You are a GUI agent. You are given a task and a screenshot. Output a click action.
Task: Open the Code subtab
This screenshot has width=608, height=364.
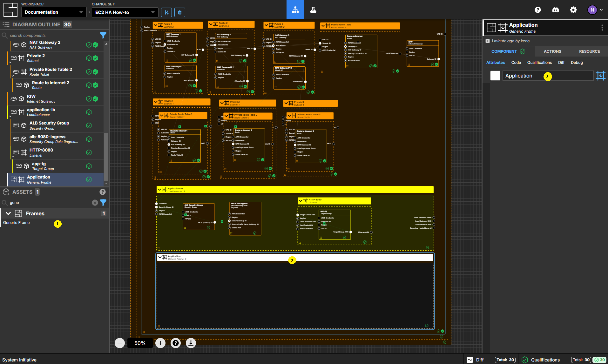coord(516,63)
